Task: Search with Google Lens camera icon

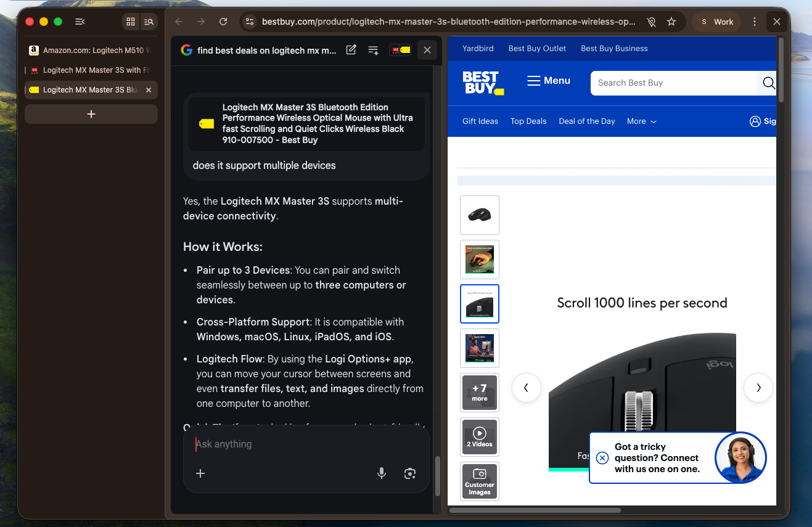Action: click(x=410, y=473)
